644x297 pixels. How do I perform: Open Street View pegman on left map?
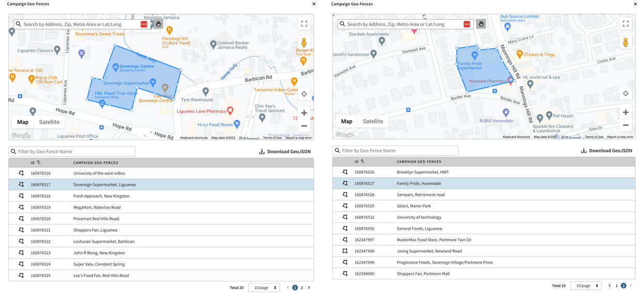(304, 42)
